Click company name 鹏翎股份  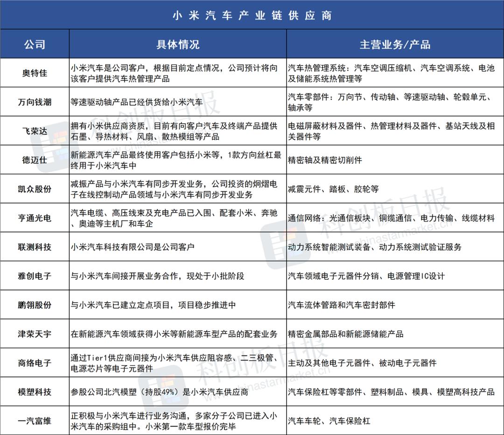[35, 304]
